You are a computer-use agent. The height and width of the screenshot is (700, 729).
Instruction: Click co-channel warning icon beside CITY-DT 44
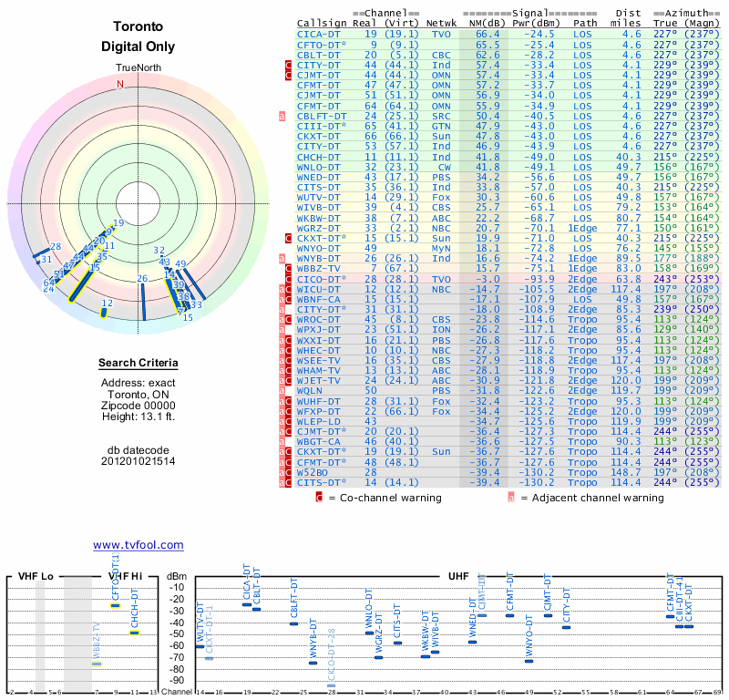pyautogui.click(x=288, y=65)
